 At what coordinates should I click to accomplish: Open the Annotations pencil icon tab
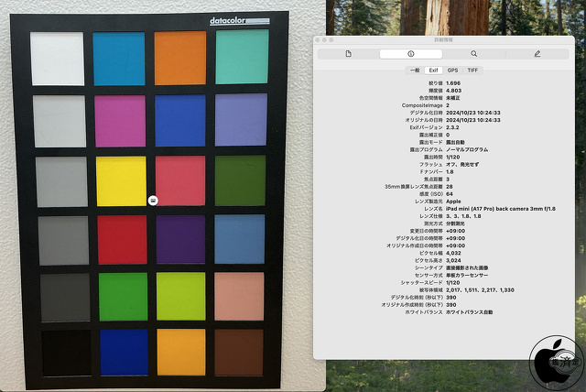[537, 54]
